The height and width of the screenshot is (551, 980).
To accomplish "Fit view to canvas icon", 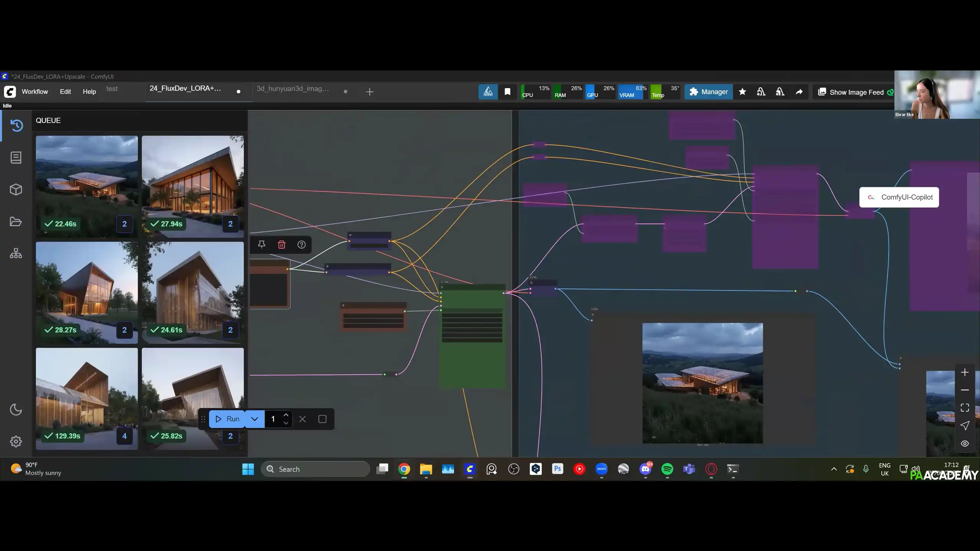I will point(965,408).
